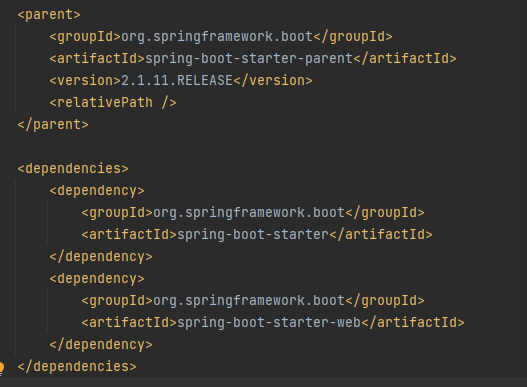
Task: Click the last </dependency> closing tag
Action: coord(101,345)
